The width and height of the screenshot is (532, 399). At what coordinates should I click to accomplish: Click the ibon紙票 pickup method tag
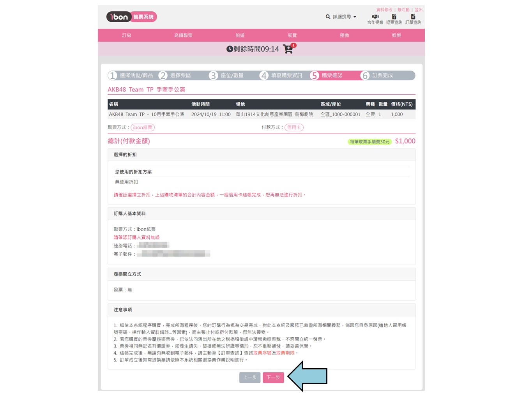143,127
